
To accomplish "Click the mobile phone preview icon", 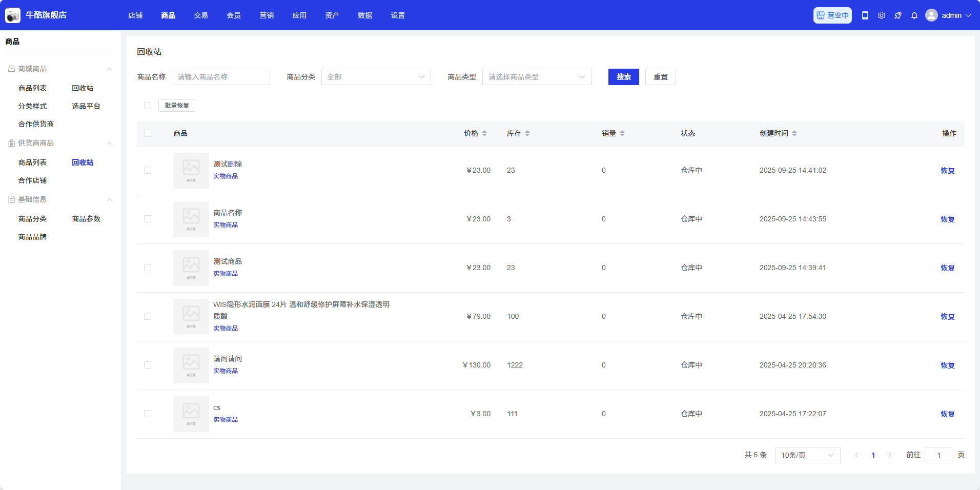I will [865, 15].
